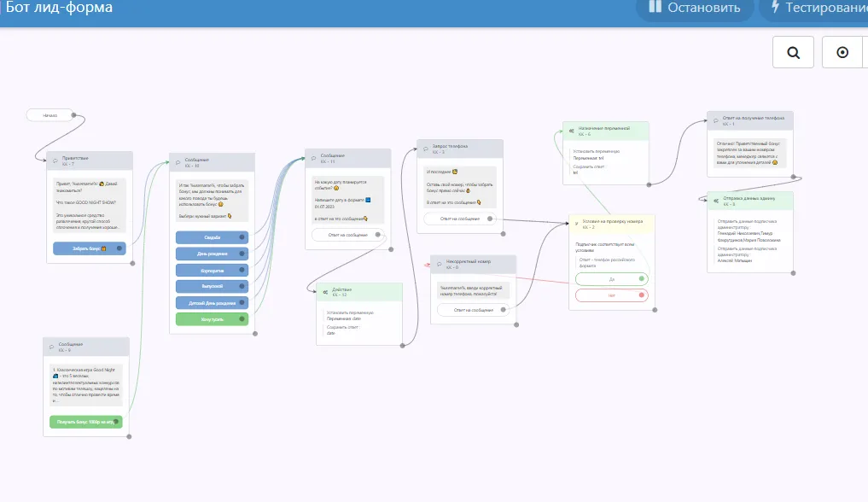Click the green Хочу тусить button
This screenshot has height=502, width=868.
point(212,319)
